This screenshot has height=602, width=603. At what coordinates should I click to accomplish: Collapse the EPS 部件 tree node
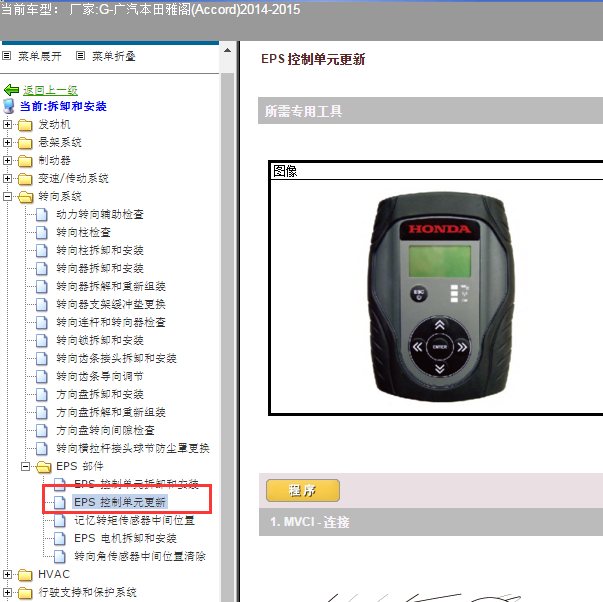tap(25, 467)
